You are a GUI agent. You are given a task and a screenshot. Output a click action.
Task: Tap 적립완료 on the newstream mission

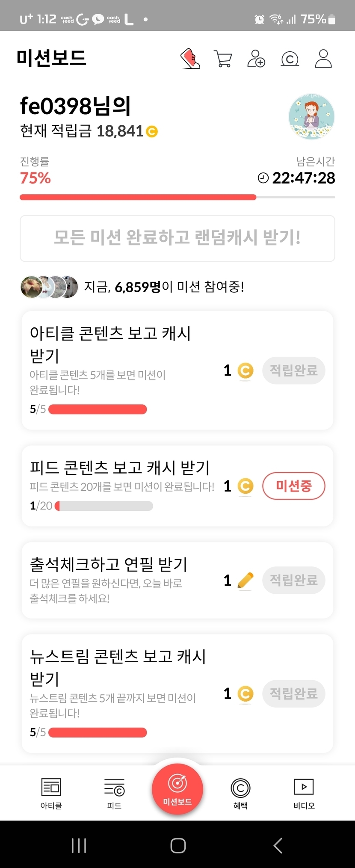pos(293,693)
